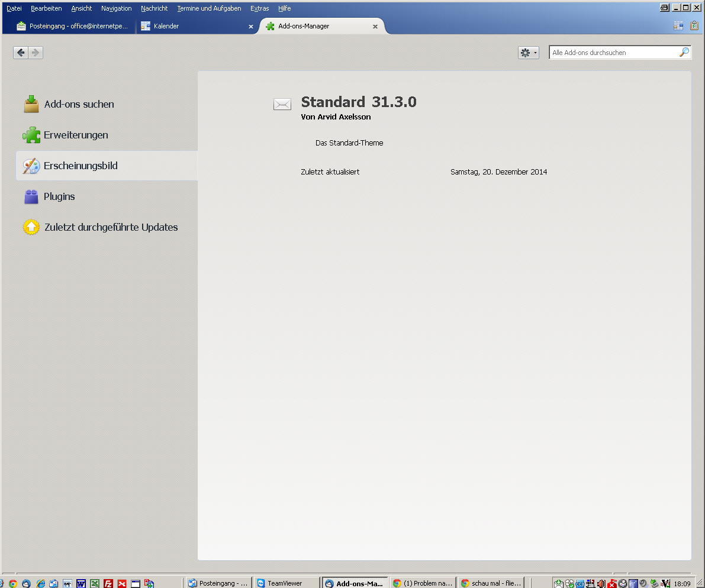Click the system tray clock showing 18:09

[x=682, y=583]
